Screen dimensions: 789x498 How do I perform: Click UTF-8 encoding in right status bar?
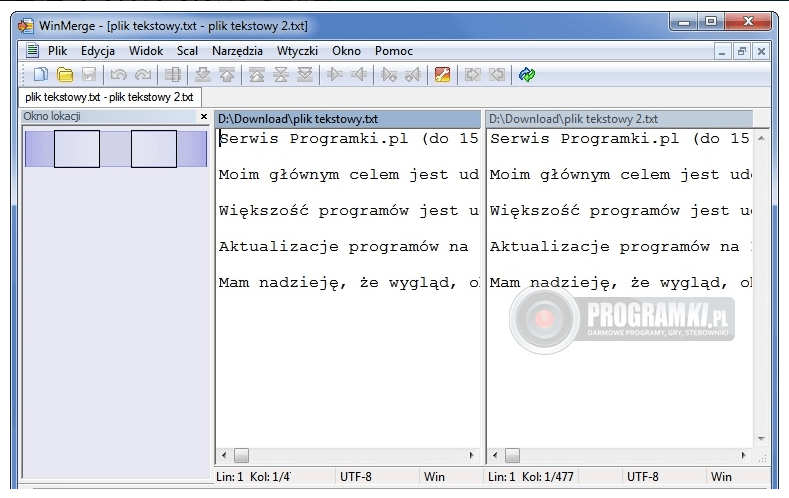click(643, 476)
